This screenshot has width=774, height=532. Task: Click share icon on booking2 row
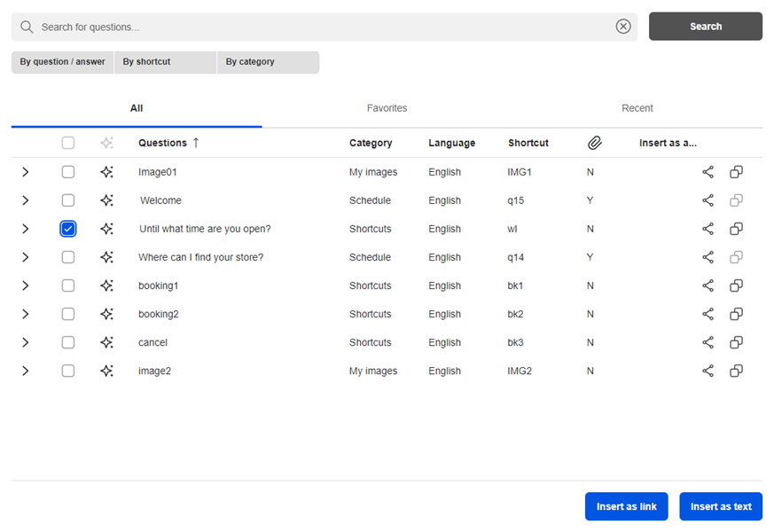[708, 314]
